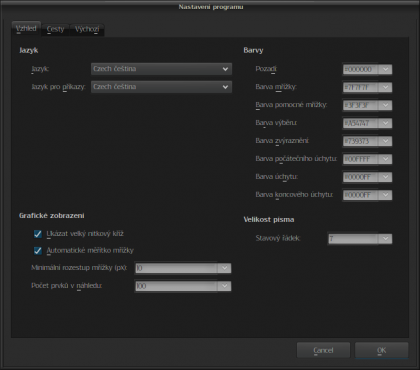Click the Grafické zobrazení heading
The height and width of the screenshot is (370, 420).
pyautogui.click(x=52, y=216)
